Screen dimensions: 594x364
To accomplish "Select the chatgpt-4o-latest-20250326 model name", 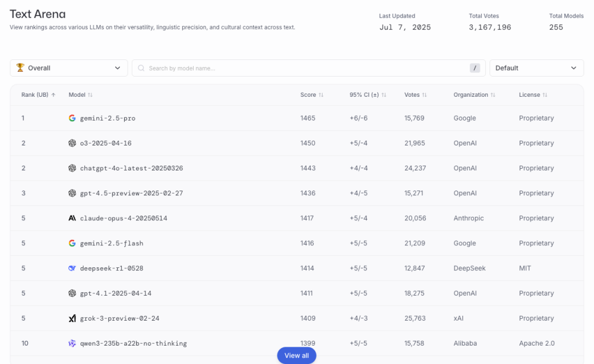I will coord(131,168).
